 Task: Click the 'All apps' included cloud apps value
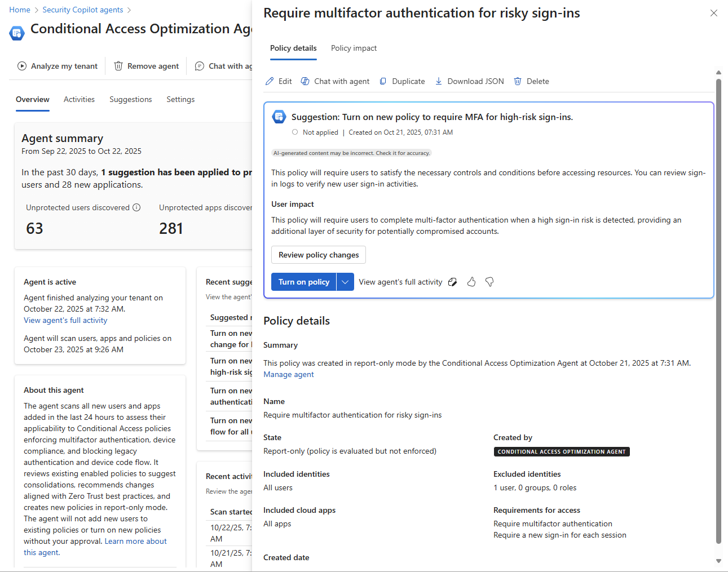tap(277, 524)
